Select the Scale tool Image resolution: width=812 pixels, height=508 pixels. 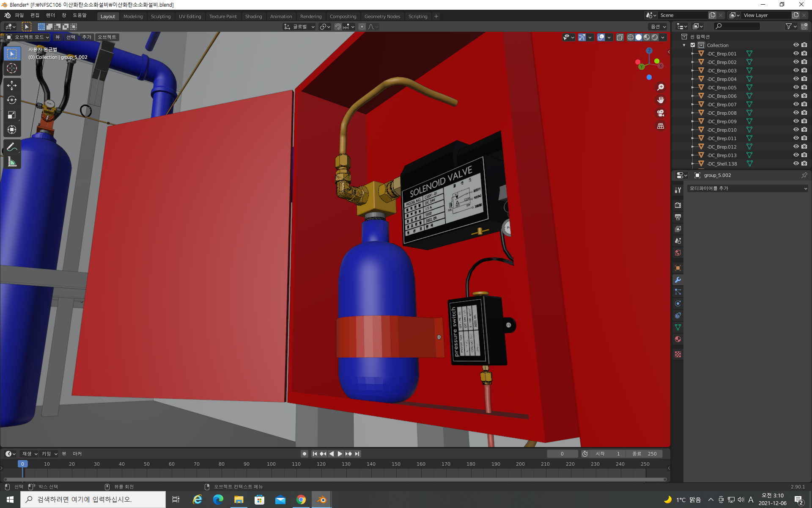pos(11,115)
